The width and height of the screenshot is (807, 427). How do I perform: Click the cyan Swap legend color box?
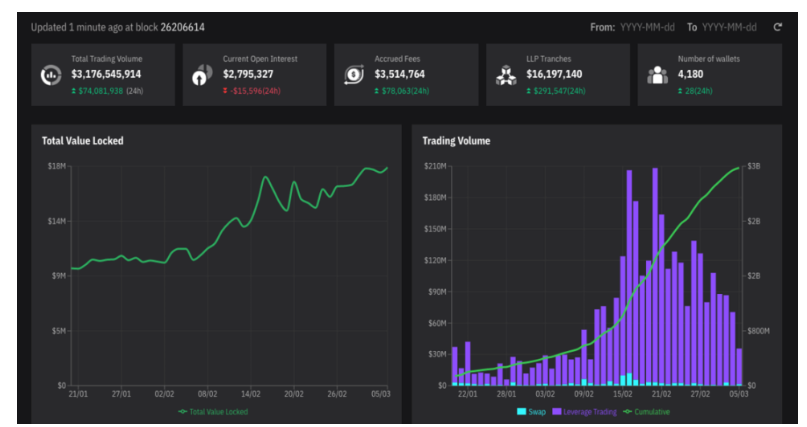[x=521, y=412]
